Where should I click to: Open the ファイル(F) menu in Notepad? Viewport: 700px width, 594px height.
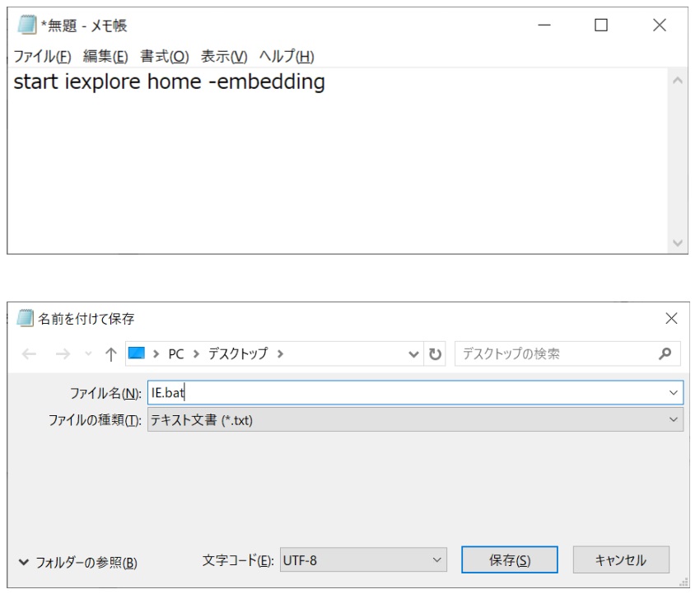(x=42, y=57)
